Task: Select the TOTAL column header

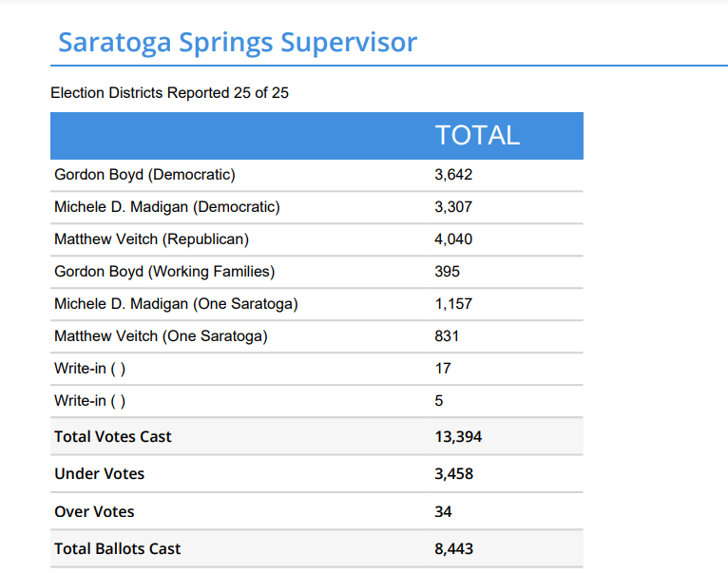Action: [477, 135]
